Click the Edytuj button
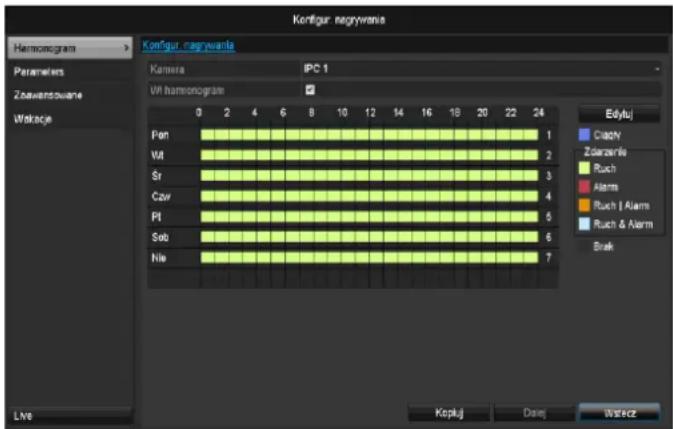The width and height of the screenshot is (673, 429). coord(619,114)
